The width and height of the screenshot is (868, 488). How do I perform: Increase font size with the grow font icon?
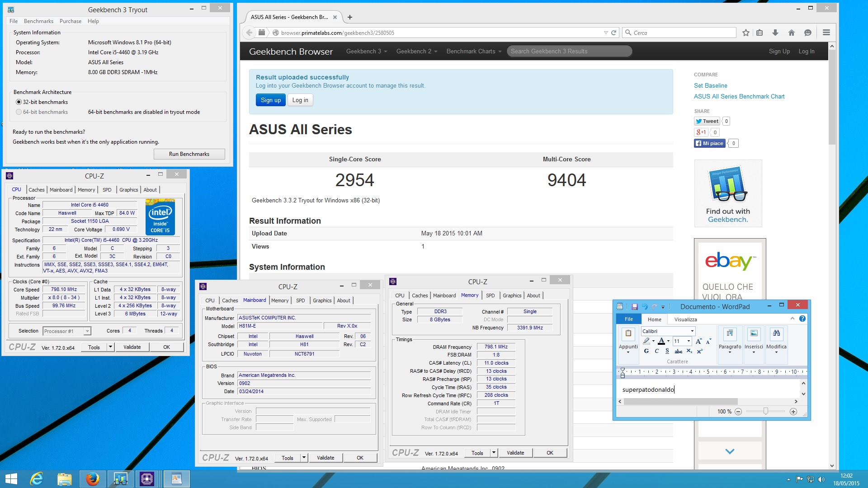click(698, 341)
